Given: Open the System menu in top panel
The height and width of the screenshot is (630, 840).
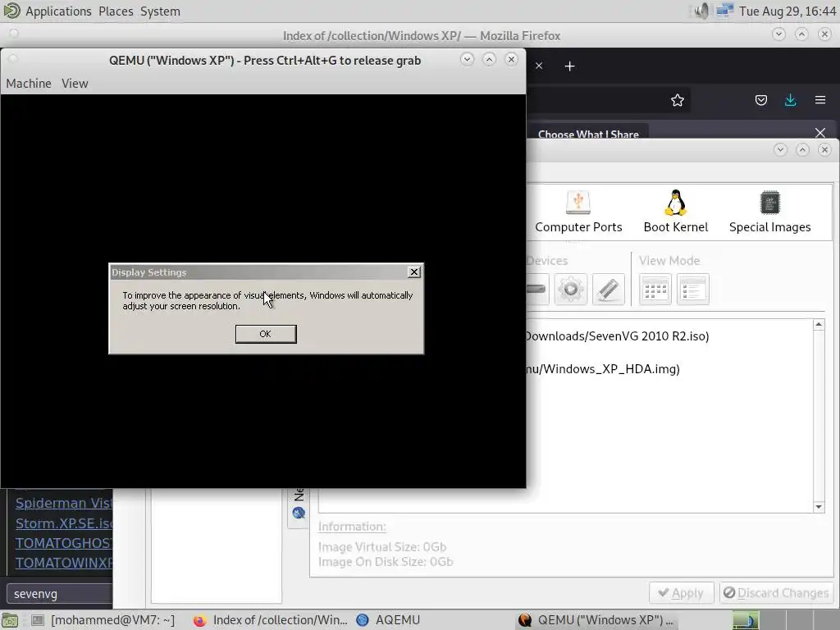Looking at the screenshot, I should 160,11.
